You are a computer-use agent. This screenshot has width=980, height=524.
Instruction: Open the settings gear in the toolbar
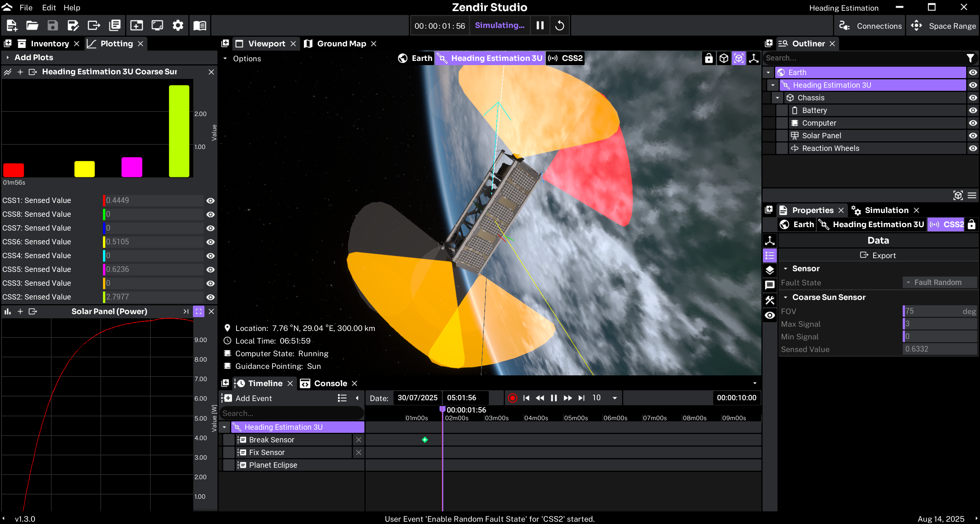point(178,25)
